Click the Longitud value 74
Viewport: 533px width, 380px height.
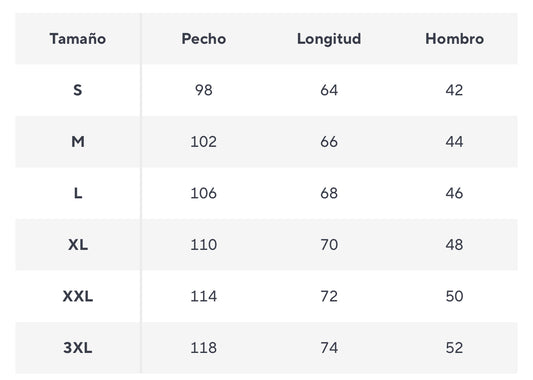329,348
